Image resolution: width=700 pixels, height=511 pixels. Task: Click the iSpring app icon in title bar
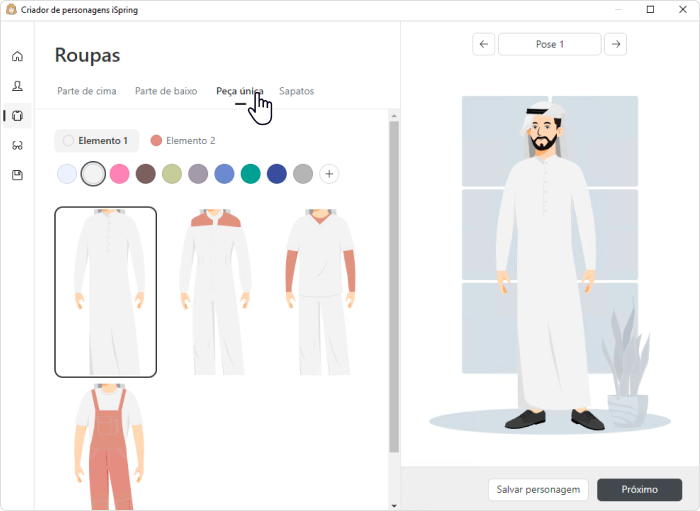pos(11,9)
